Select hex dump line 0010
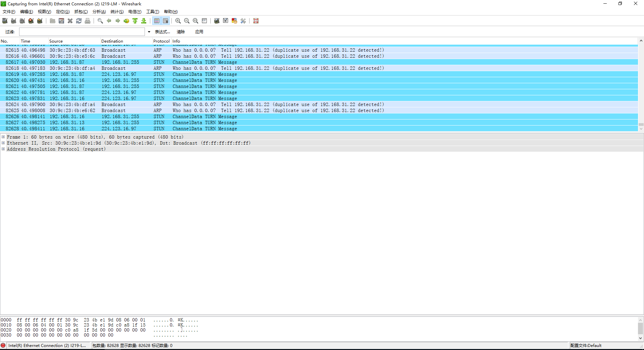This screenshot has height=350, width=644. click(x=100, y=325)
